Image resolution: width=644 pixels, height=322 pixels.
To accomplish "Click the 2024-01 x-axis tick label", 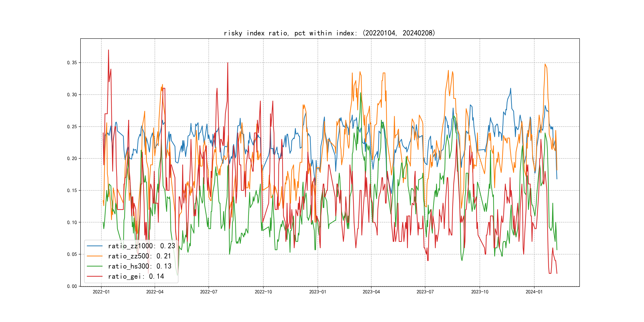I will coord(534,292).
